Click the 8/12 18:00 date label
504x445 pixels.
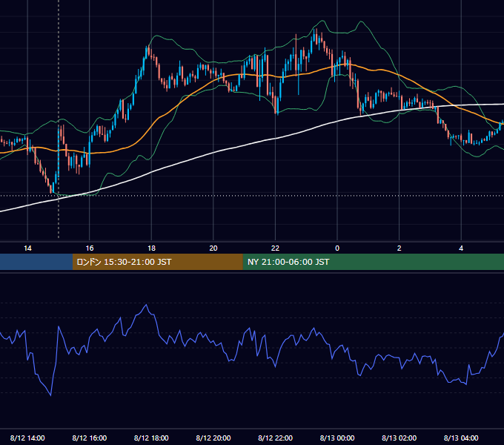[x=151, y=438]
